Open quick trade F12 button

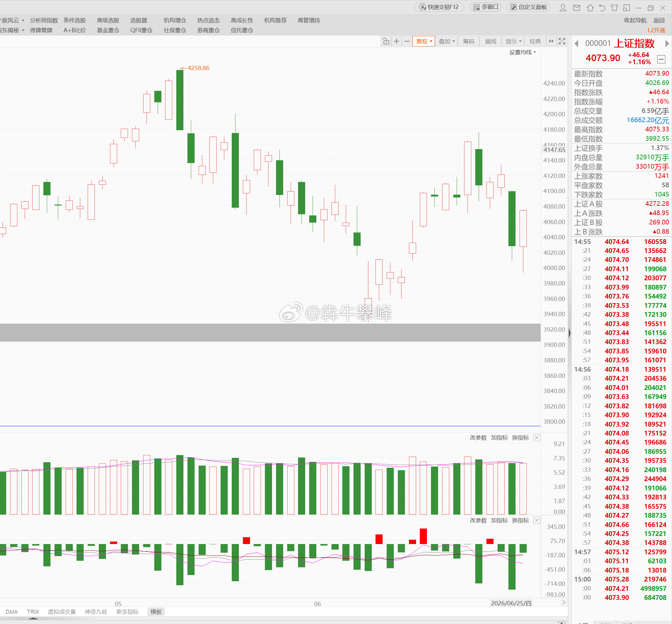coord(439,7)
